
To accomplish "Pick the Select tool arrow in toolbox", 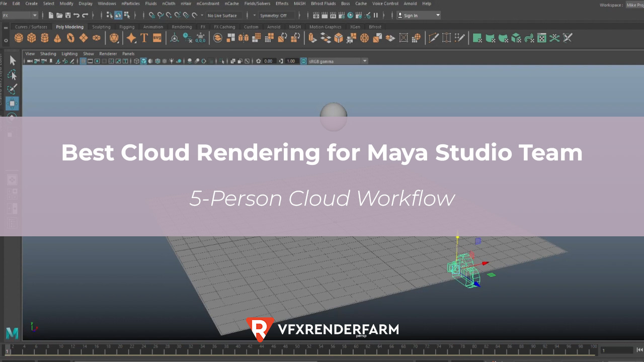I will 13,61.
